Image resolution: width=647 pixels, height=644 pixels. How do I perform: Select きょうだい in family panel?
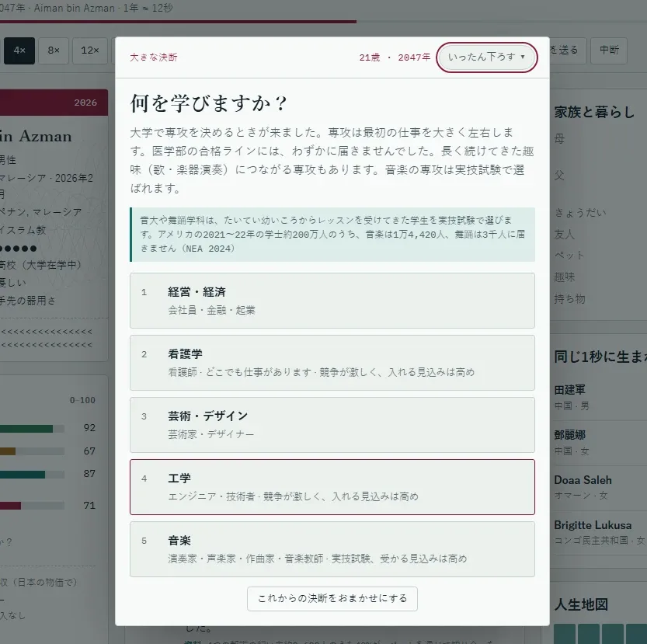(580, 213)
